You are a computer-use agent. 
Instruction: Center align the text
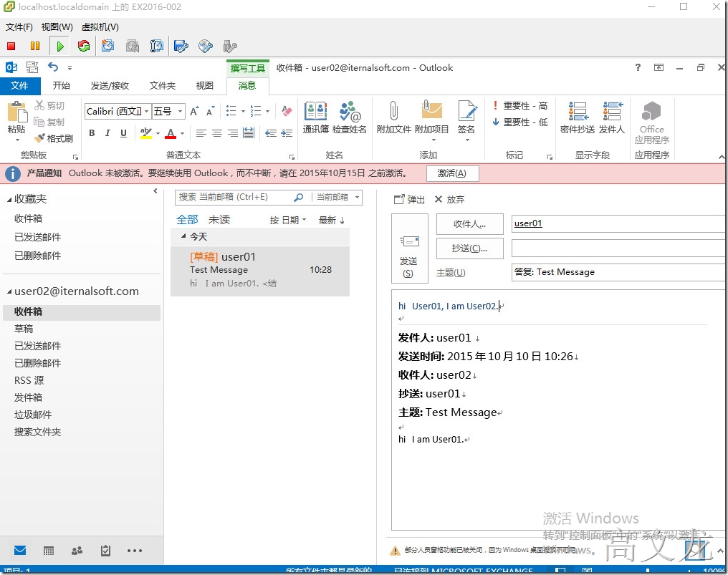[217, 134]
